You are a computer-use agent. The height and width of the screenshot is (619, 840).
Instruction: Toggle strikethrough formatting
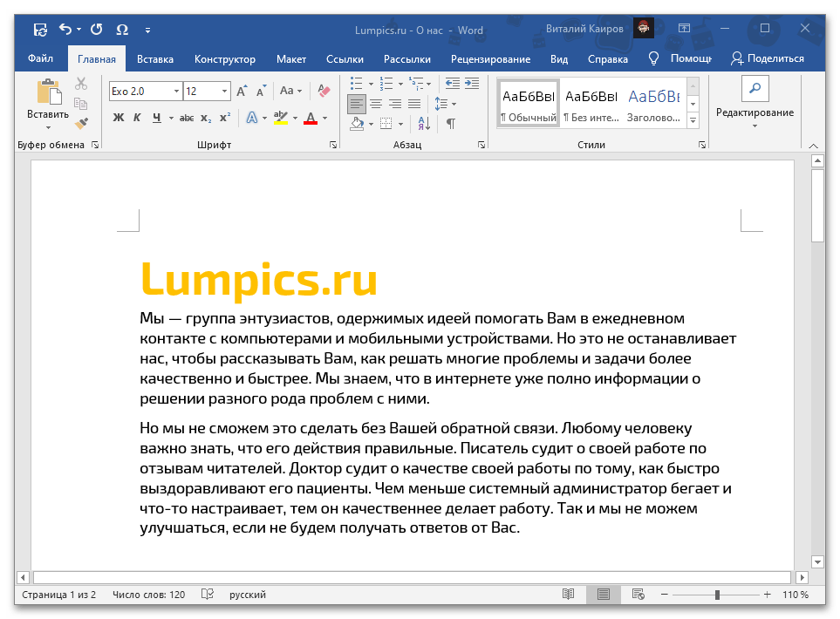tap(187, 118)
